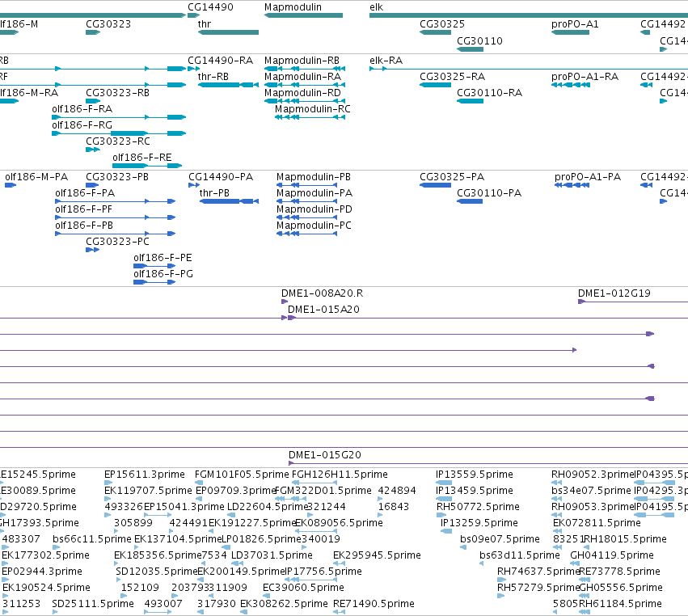Select the 'elk' gene label
The width and height of the screenshot is (688, 616).
pyautogui.click(x=377, y=7)
